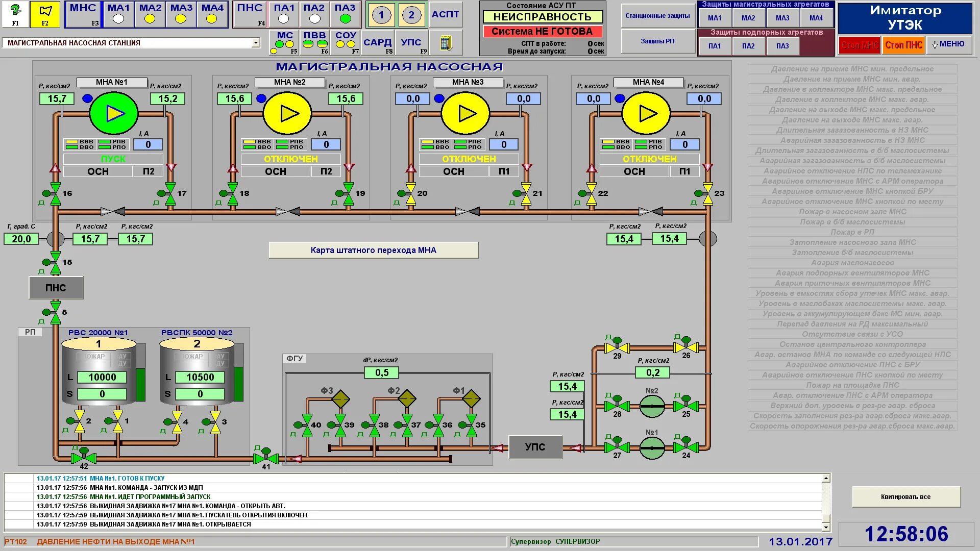Viewport: 980px width, 551px height.
Task: Open the МАГИСТРАЛЬНАЯ НАСОСНАЯ СТАНЦИЯ dropdown
Action: click(x=256, y=43)
